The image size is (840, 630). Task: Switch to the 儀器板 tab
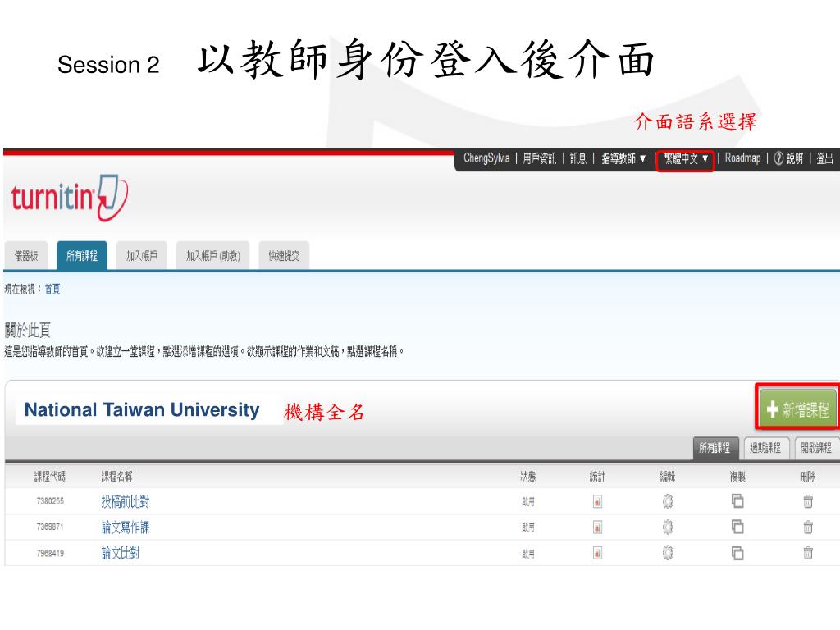point(26,256)
